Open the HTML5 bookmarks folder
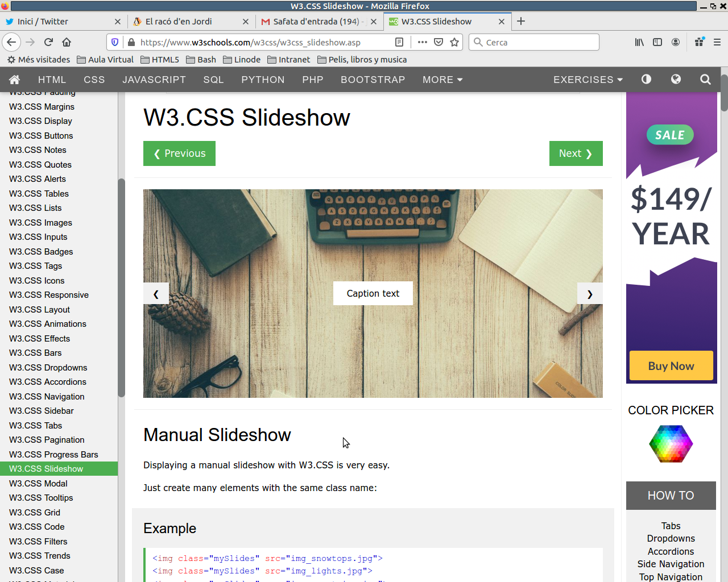 (x=160, y=60)
